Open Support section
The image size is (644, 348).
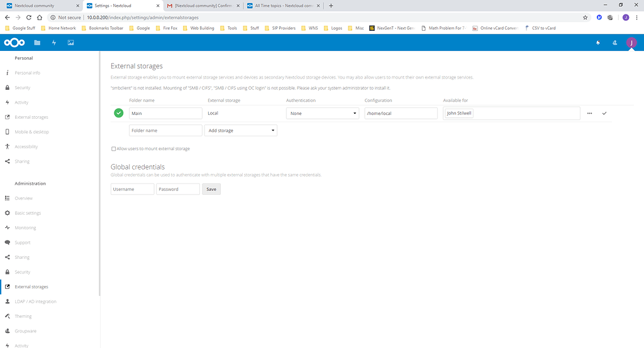[x=23, y=242]
